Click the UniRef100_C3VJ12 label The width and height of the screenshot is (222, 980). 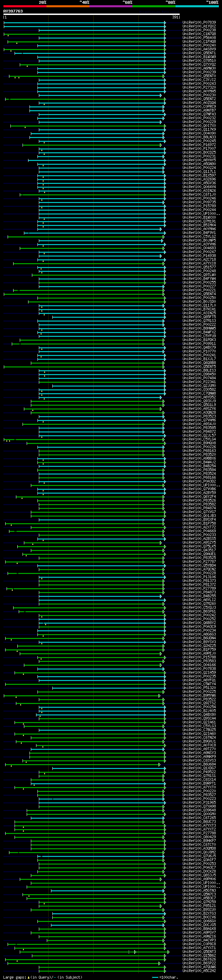[199, 80]
